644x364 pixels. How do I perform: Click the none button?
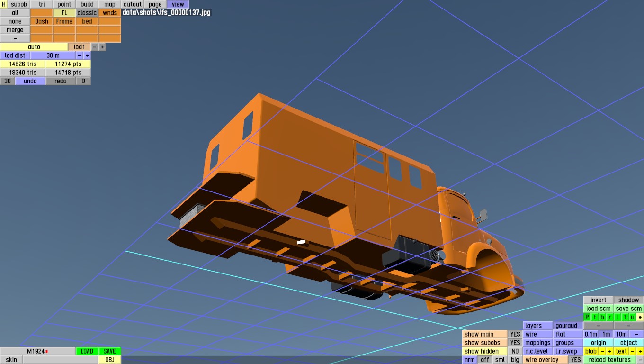15,21
